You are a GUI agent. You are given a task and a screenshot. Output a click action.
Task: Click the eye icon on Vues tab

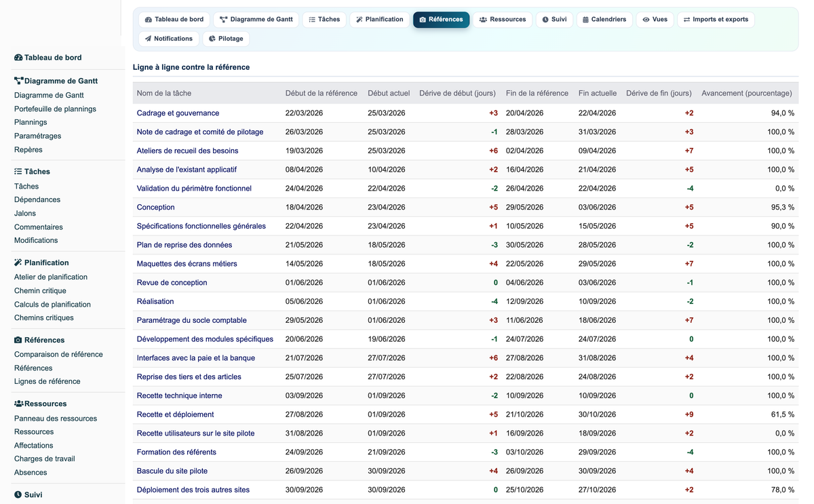tap(646, 20)
